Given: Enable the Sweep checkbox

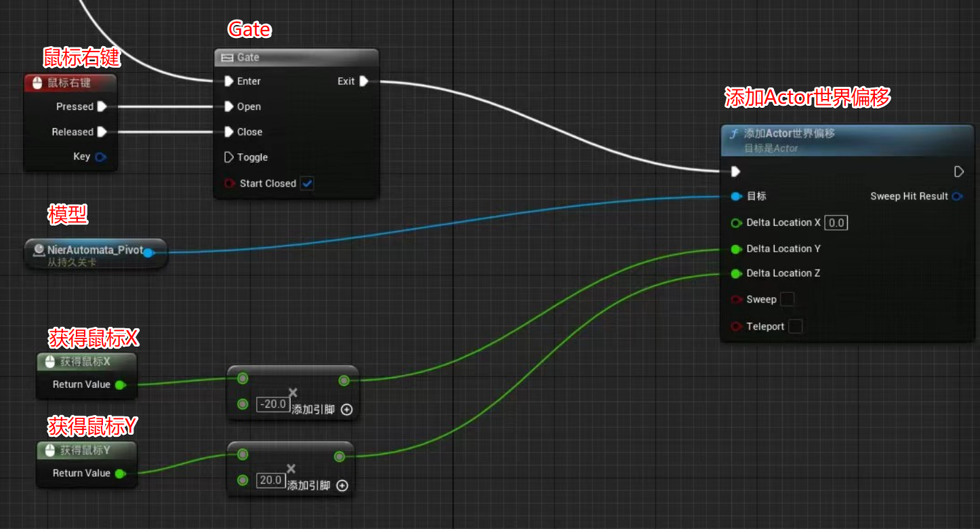Looking at the screenshot, I should pos(787,299).
